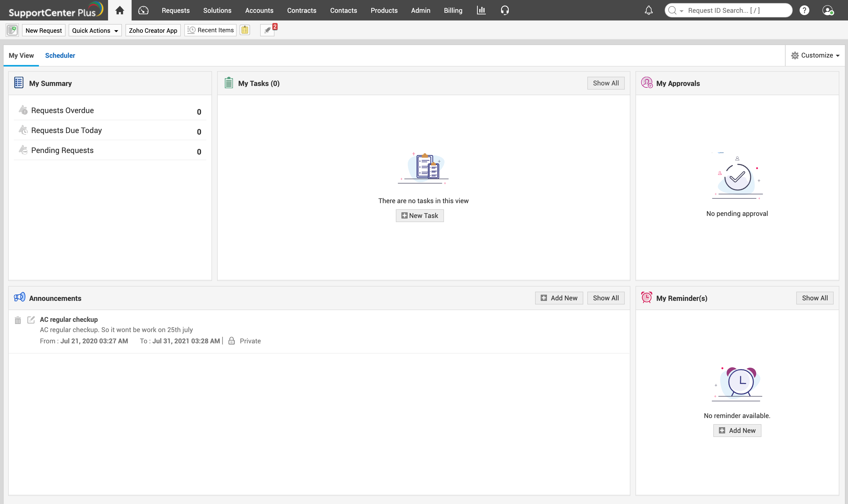Click the rocket icon with badge 2
The height and width of the screenshot is (504, 848).
click(268, 30)
